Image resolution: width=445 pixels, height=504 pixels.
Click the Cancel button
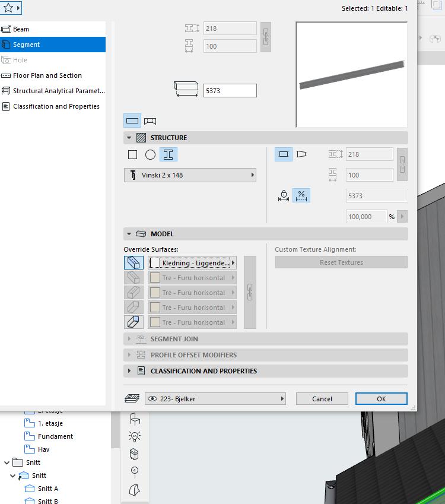322,399
